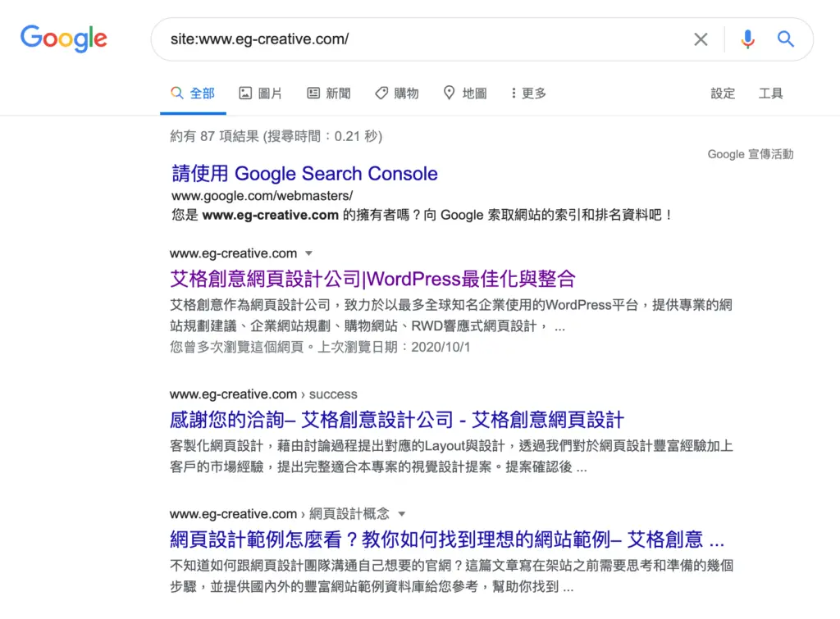Expand dropdown arrow next to www.eg-creative.com homepage result
The height and width of the screenshot is (619, 840).
tap(308, 253)
